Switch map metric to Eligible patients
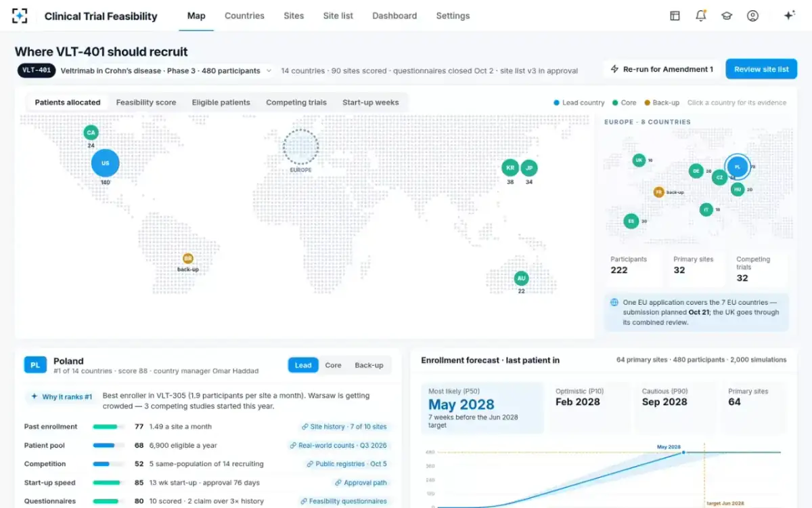Viewport: 812px width, 508px height. [x=221, y=102]
